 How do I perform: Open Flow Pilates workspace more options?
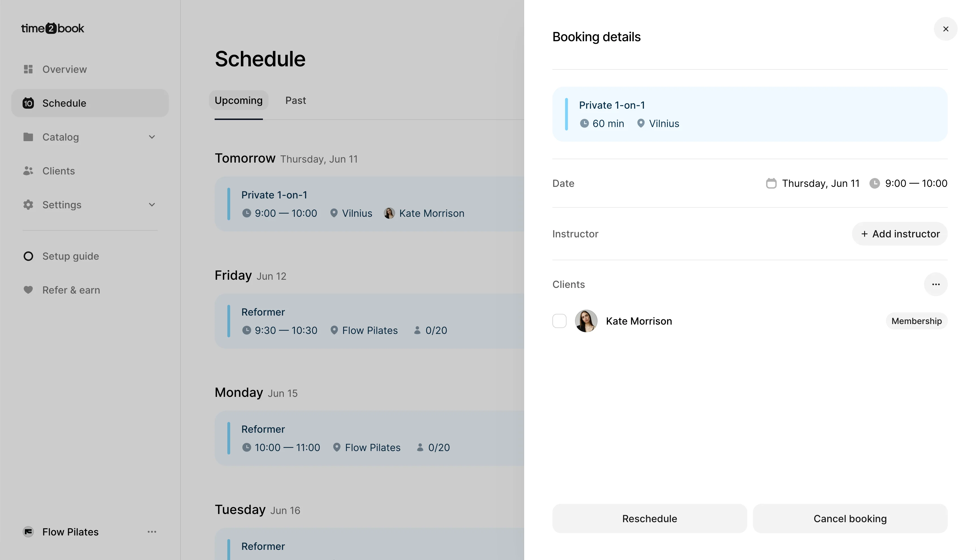click(152, 532)
